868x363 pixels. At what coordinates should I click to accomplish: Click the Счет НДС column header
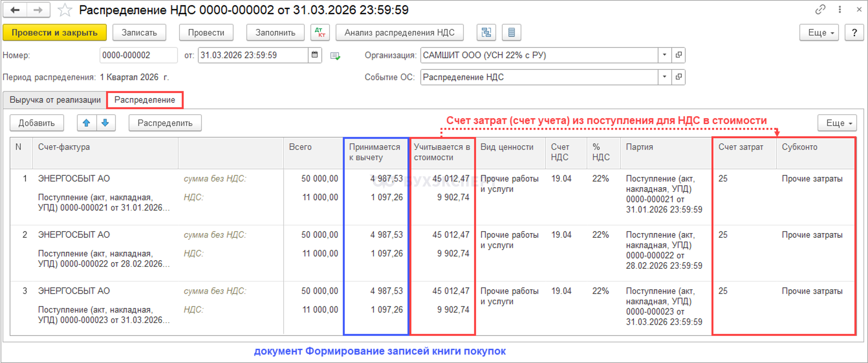click(566, 153)
